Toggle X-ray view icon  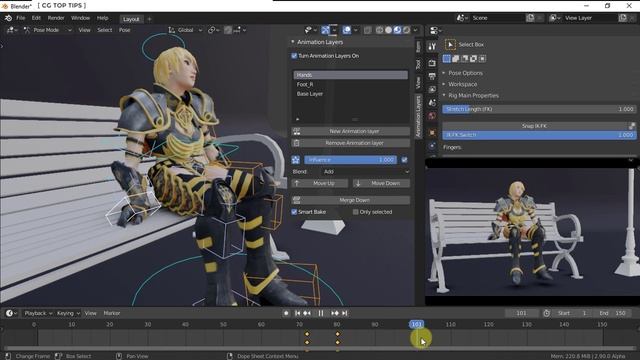pos(367,30)
